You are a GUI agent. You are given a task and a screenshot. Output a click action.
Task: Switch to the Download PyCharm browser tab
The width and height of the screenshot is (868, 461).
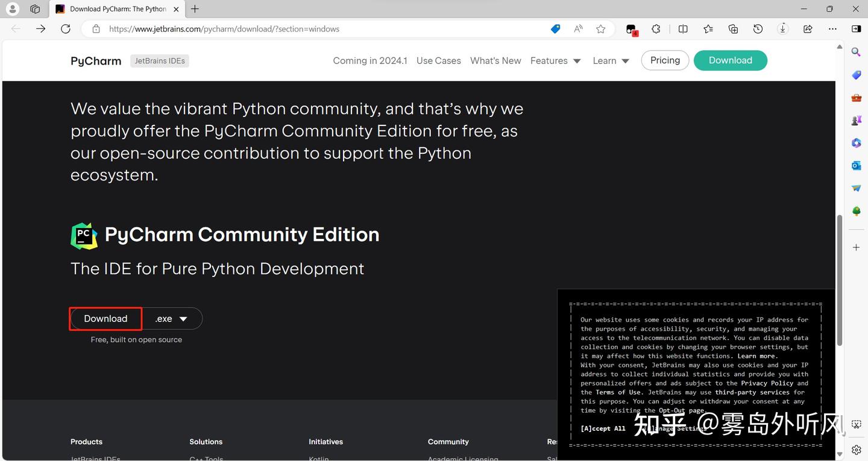tap(115, 9)
